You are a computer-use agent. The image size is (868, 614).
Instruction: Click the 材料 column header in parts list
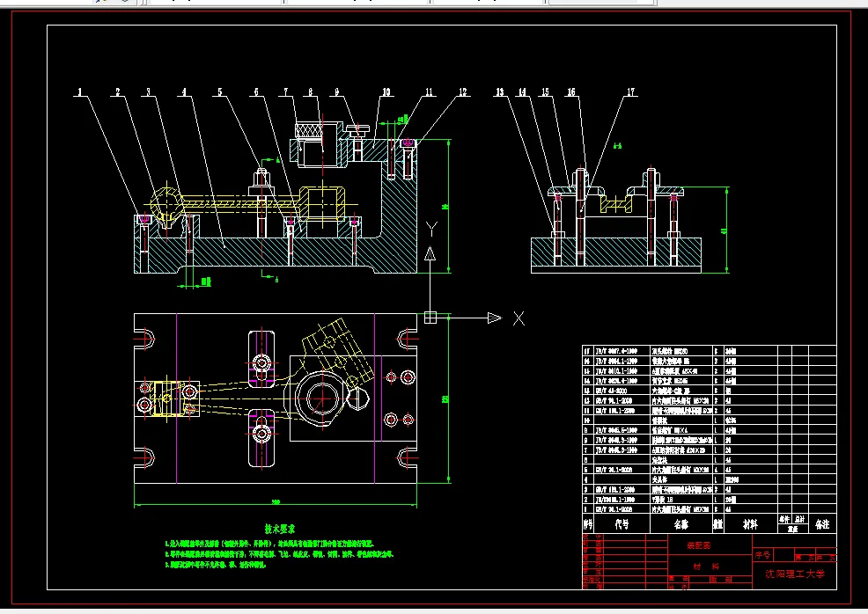750,524
